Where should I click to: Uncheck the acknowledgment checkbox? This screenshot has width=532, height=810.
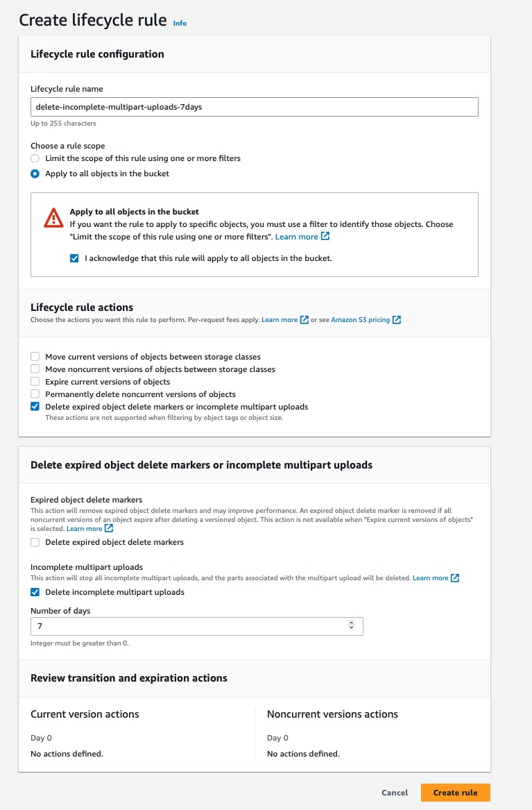coord(74,258)
